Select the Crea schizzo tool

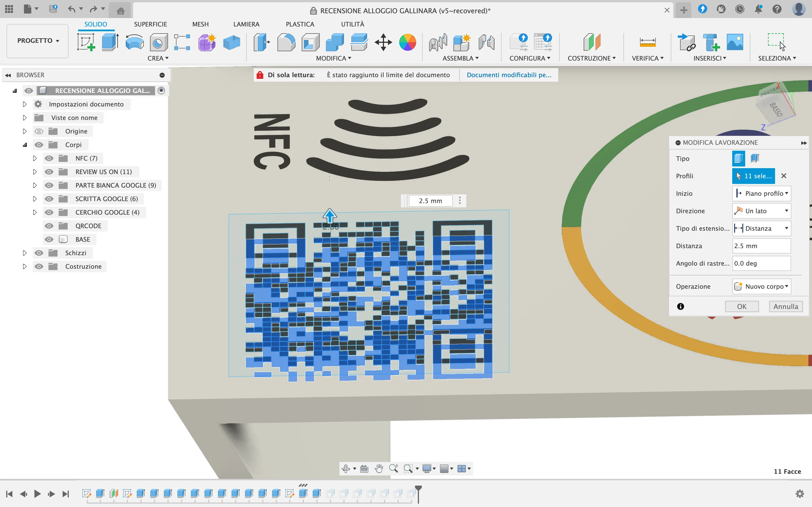(86, 42)
